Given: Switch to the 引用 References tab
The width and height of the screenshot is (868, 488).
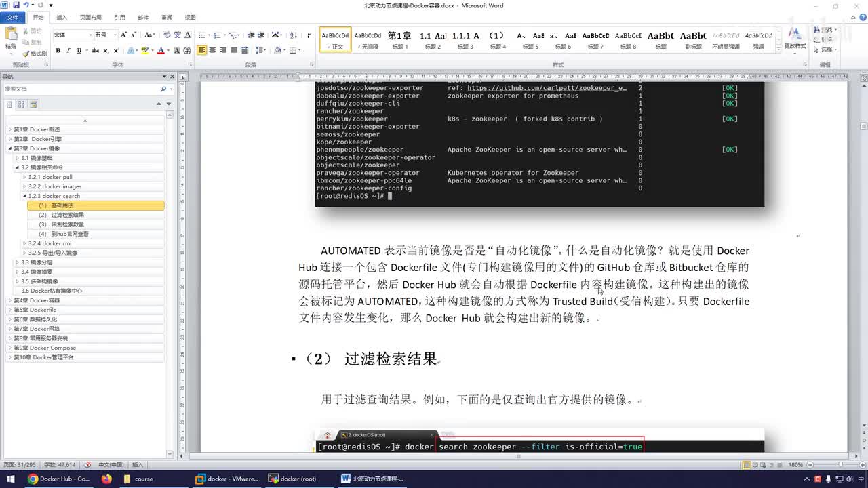Looking at the screenshot, I should click(x=119, y=17).
